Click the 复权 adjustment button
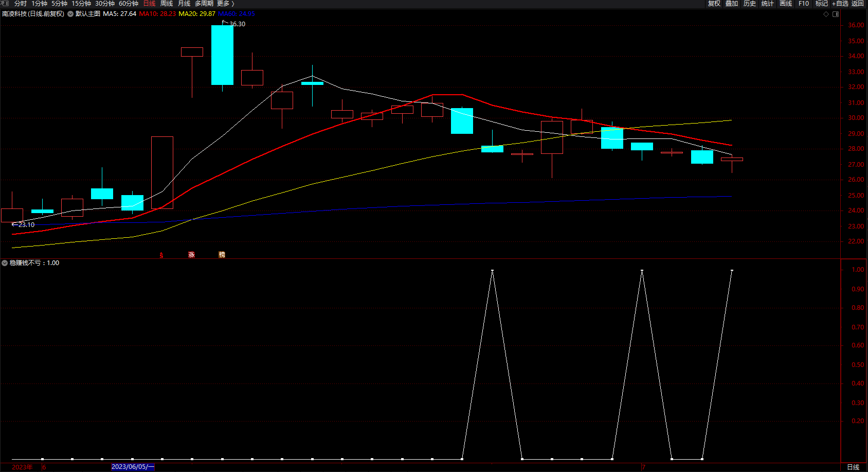The image size is (868, 472). pyautogui.click(x=714, y=4)
